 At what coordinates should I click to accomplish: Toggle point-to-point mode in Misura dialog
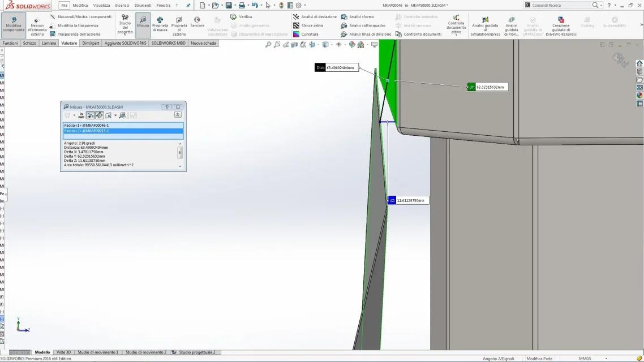[100, 115]
